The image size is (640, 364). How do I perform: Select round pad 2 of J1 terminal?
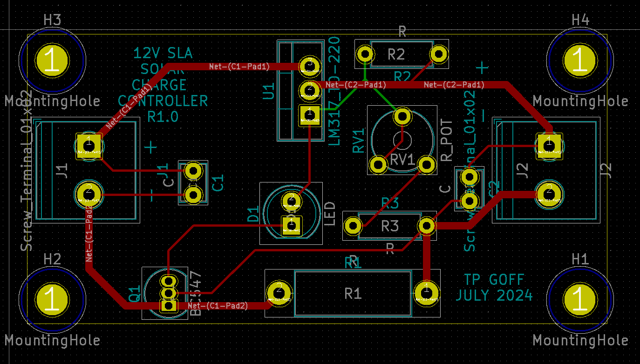89,194
